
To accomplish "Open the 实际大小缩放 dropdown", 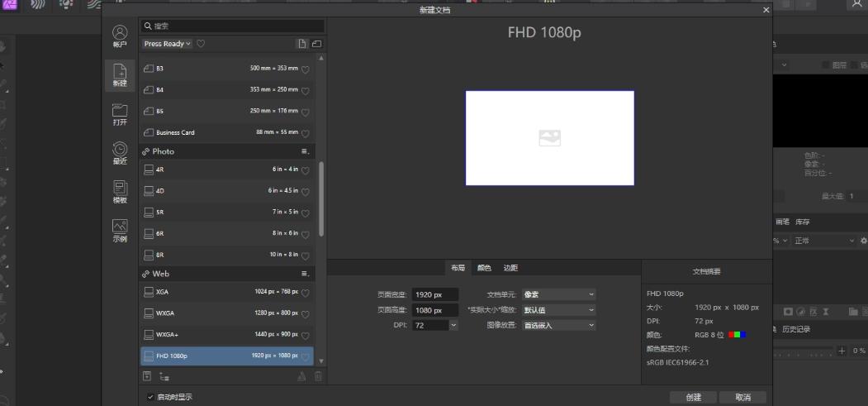I will [x=559, y=309].
